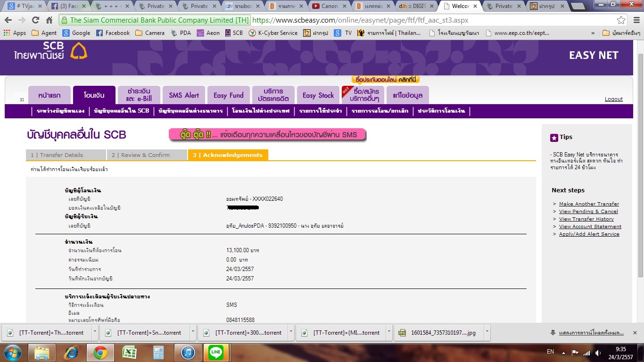
Task: Open the Apps bookmark shortcut
Action: 15,33
